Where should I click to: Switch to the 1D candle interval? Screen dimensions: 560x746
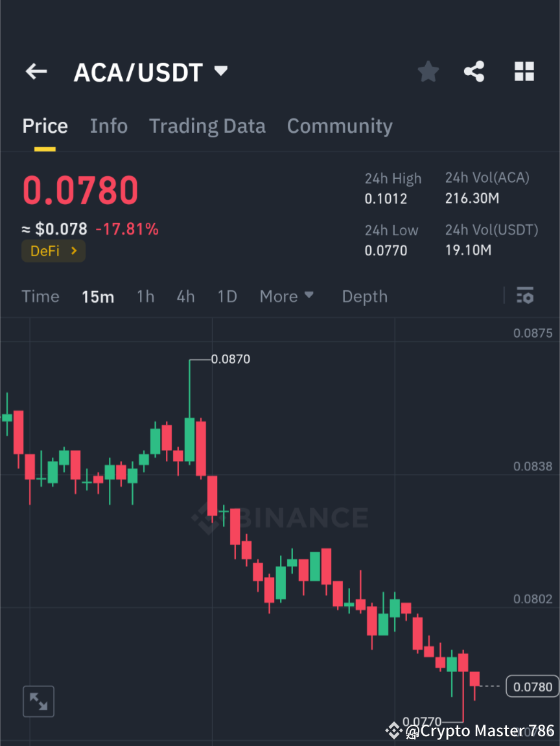tap(227, 296)
